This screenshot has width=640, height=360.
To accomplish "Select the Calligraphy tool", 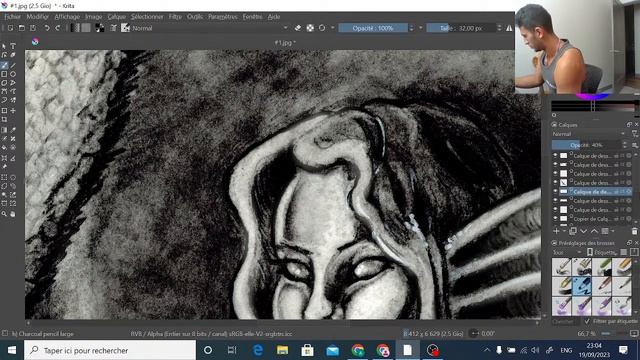I will tap(13, 55).
